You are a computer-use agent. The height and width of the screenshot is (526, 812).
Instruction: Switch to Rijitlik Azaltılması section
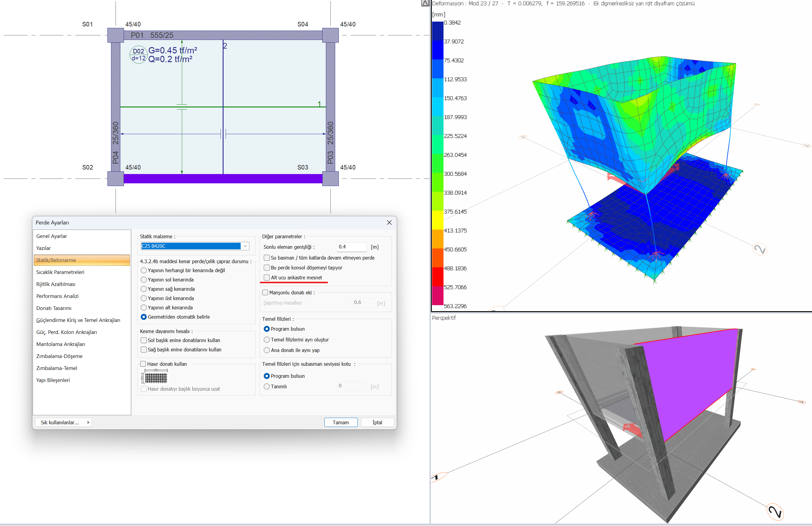(56, 284)
